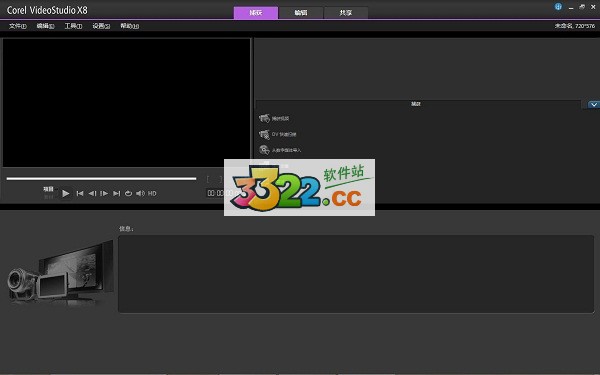Jump to end with the End button
The width and height of the screenshot is (600, 375).
pos(117,194)
